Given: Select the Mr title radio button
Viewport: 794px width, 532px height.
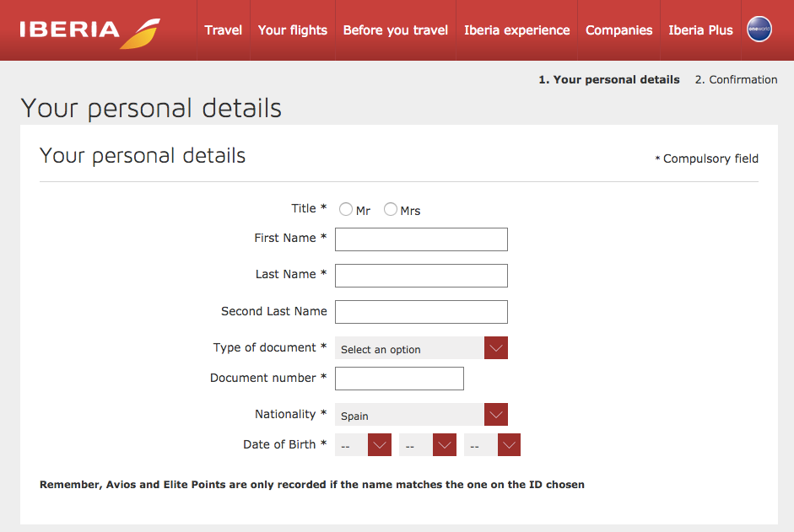Looking at the screenshot, I should 346,209.
